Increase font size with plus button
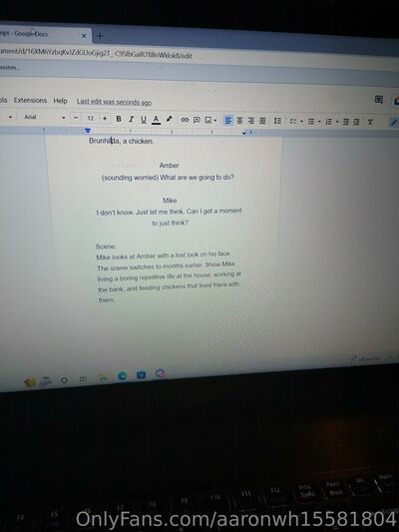The width and height of the screenshot is (399, 532). point(105,118)
